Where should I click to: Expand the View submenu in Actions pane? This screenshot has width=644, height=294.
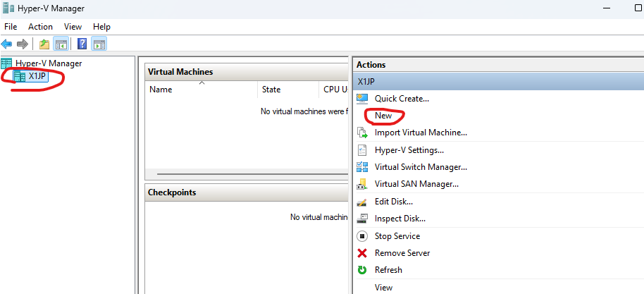[x=384, y=288]
